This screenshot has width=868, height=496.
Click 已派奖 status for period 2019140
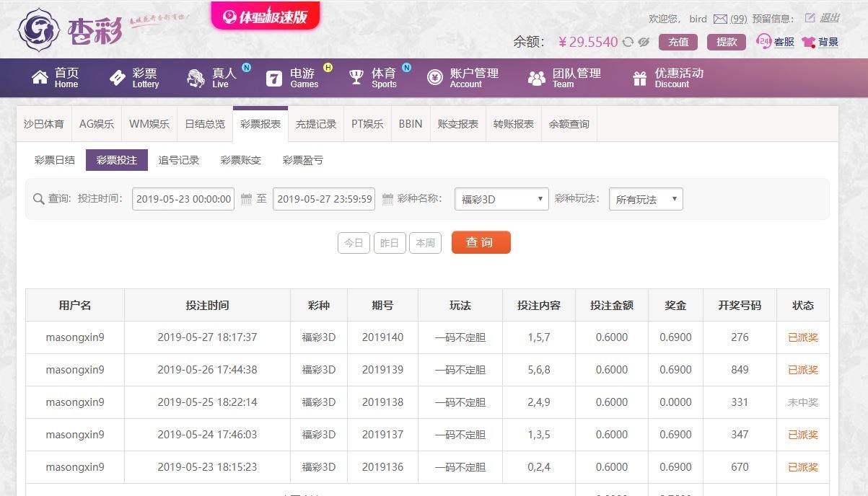pos(803,337)
